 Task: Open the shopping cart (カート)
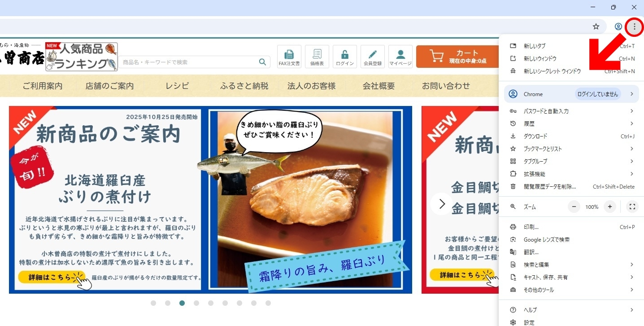(457, 56)
